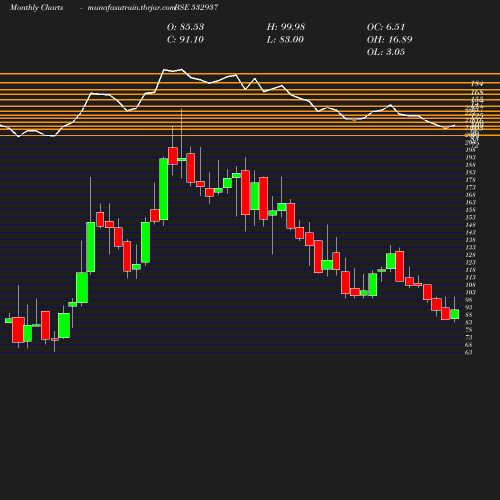Image resolution: width=500 pixels, height=500 pixels.
Task: Click the low value 'L: 83.00'
Action: [285, 40]
